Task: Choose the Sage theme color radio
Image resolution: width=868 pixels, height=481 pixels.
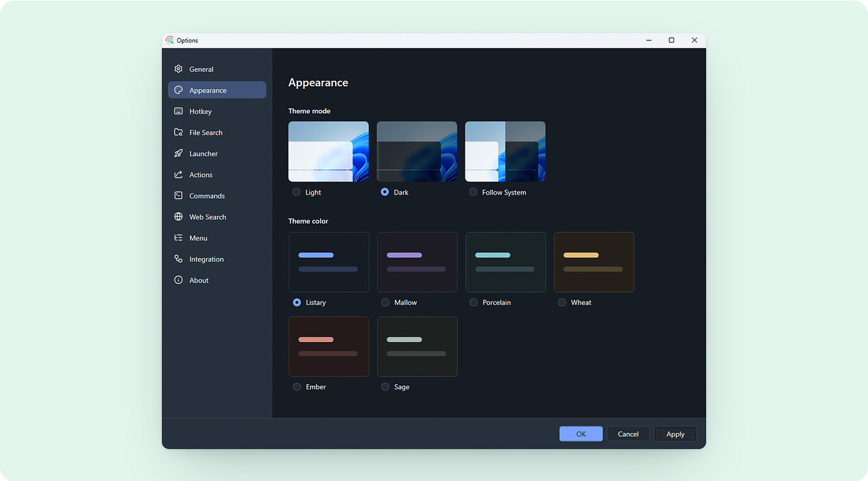Action: pos(385,387)
